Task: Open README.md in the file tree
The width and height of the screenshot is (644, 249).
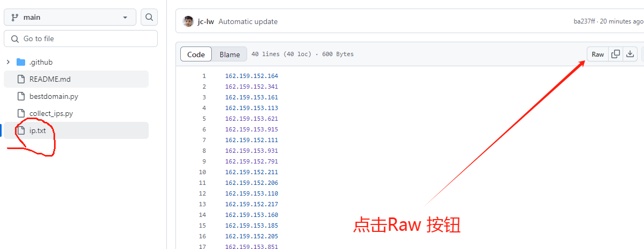Action: pyautogui.click(x=50, y=79)
